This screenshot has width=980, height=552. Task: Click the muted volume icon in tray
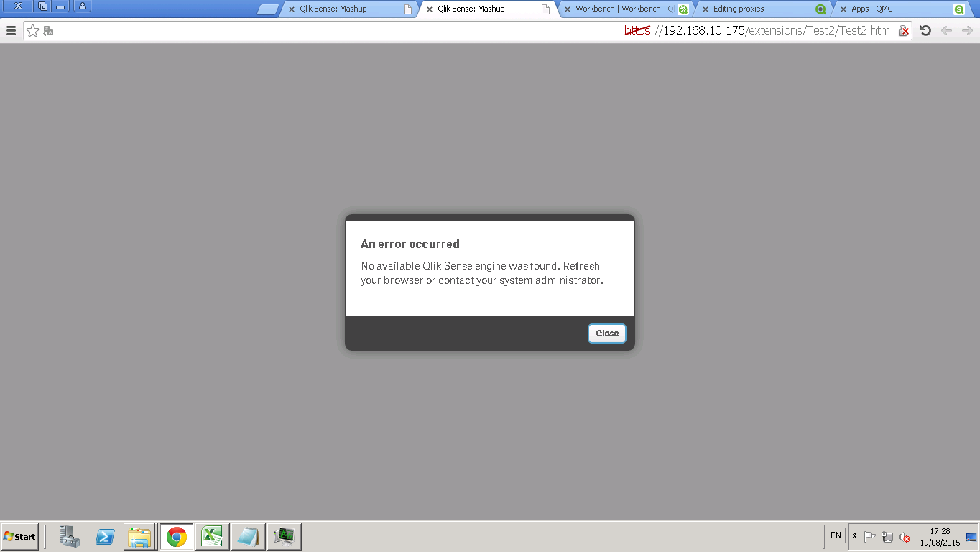click(x=905, y=537)
